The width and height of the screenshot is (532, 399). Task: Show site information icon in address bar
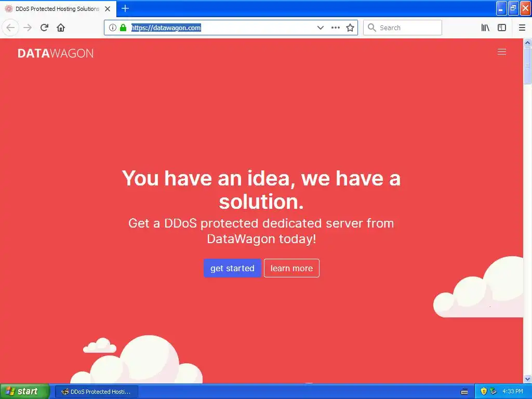click(113, 28)
